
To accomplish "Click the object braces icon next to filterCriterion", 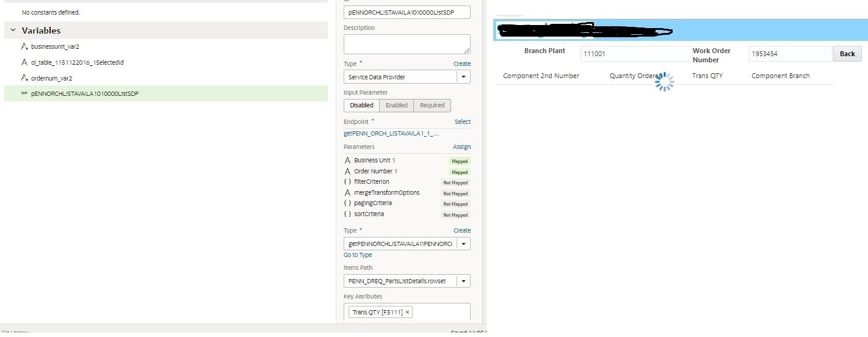I will (348, 182).
